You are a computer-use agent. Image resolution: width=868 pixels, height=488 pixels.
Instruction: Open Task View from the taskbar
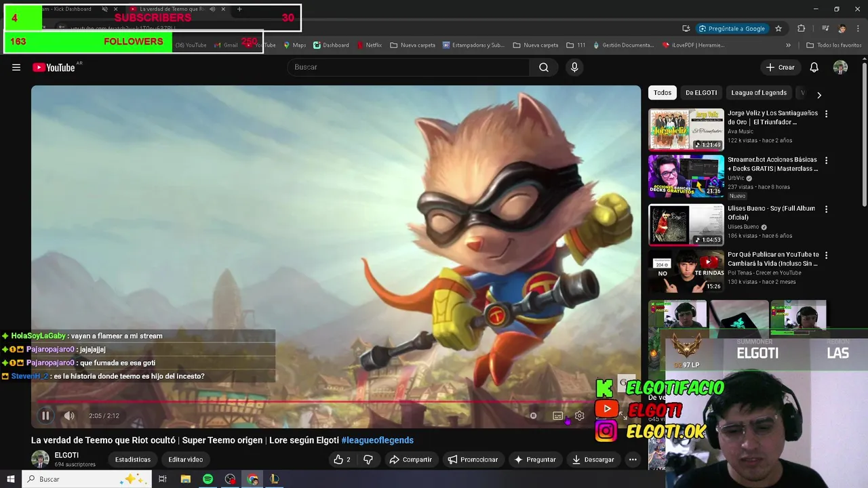[x=163, y=479]
